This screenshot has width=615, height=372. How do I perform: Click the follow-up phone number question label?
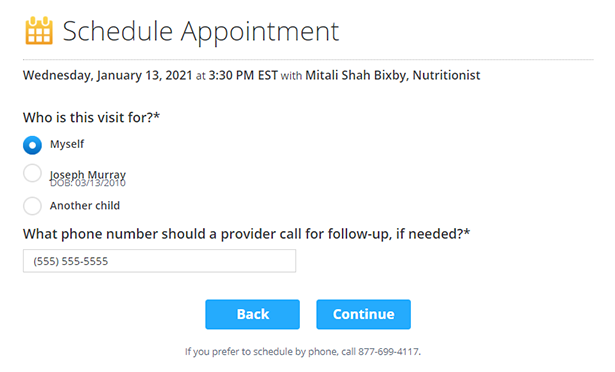pos(246,234)
